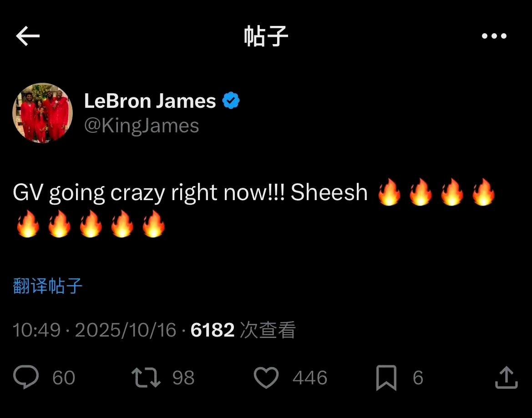Tap the reply speech bubble icon
This screenshot has height=418, width=532.
pyautogui.click(x=26, y=377)
